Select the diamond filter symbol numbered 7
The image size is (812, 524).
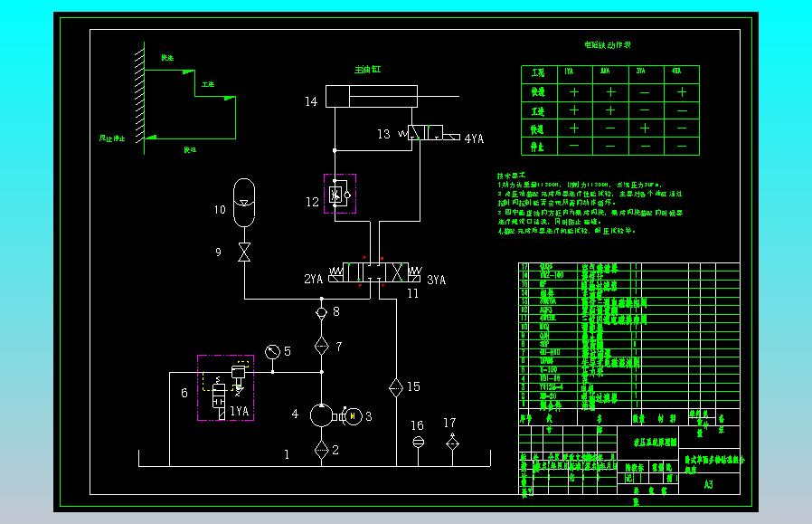322,346
